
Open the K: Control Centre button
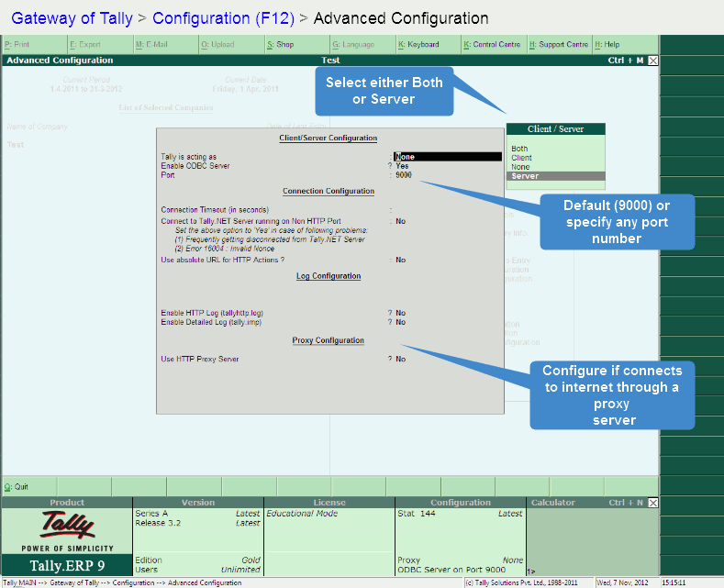495,44
